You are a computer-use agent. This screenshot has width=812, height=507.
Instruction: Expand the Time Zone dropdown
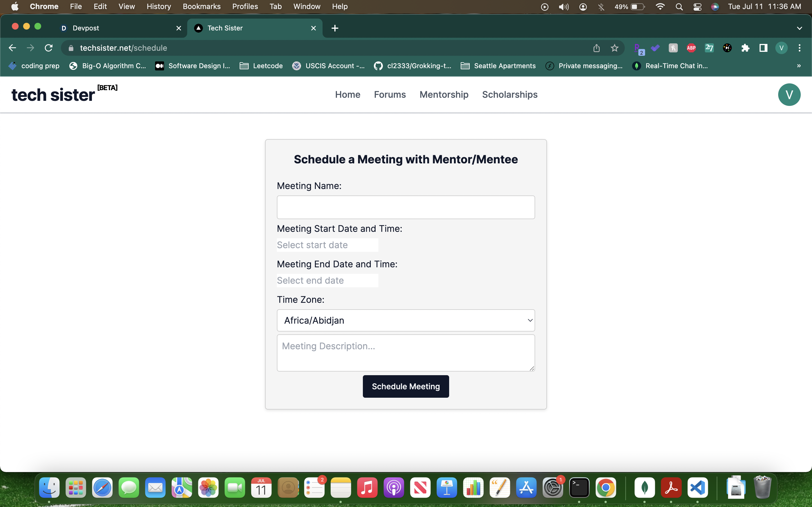point(405,320)
